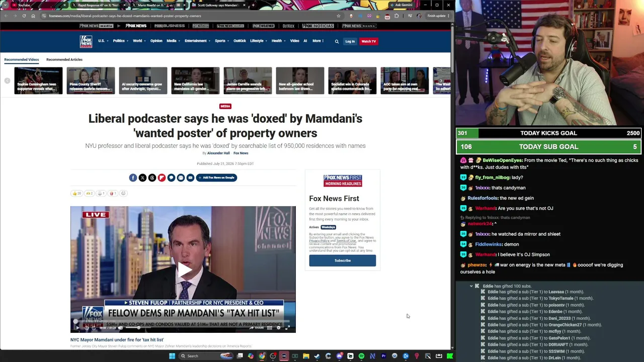
Task: Open Discord from the taskbar
Action: [x=339, y=356]
